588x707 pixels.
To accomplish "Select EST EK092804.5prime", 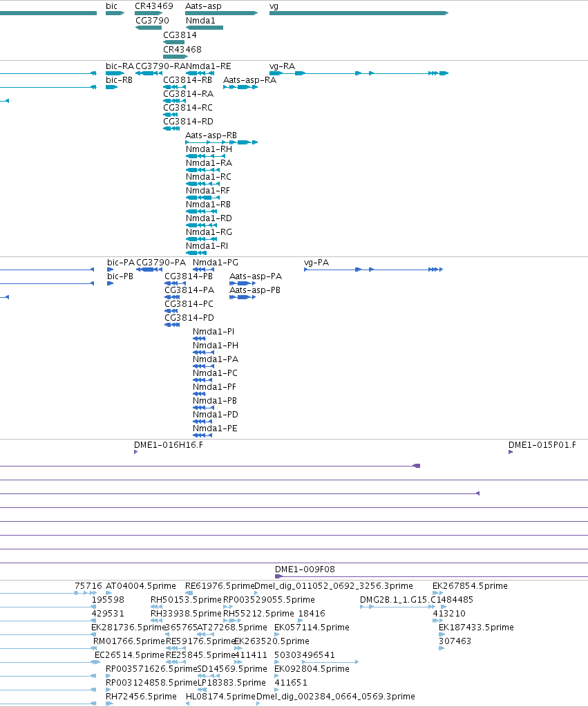I will pos(277,677).
